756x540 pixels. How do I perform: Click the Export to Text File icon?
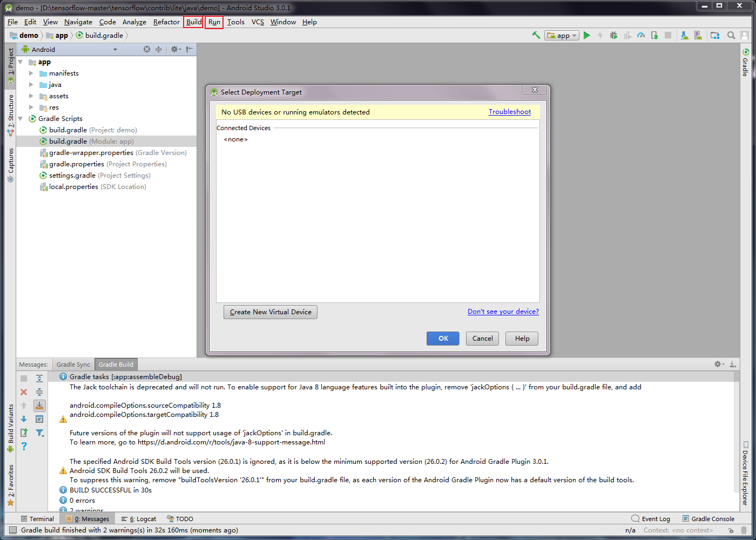tap(24, 433)
